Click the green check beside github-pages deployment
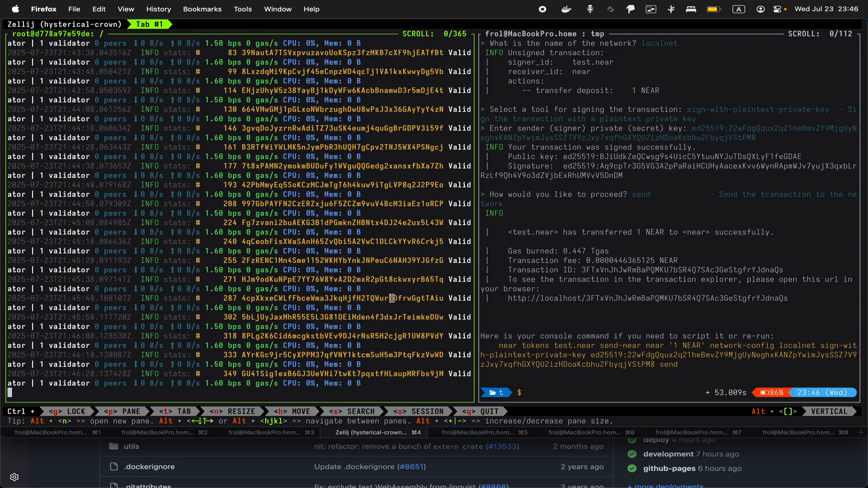Screen dimensions: 868x488 632,469
